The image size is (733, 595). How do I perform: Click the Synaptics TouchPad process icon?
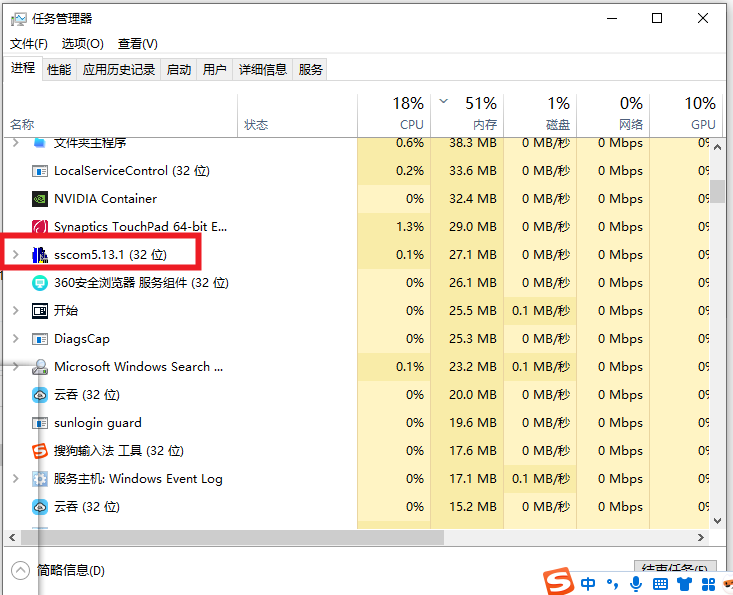click(40, 227)
